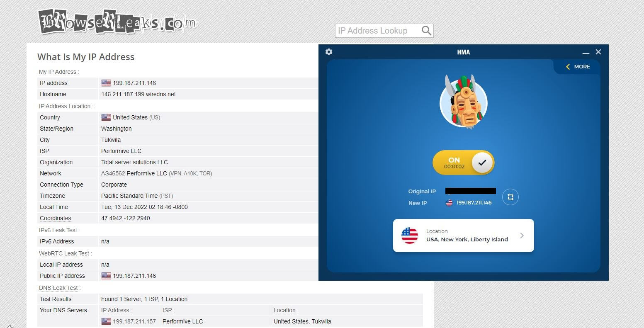Toggle the HMA VPN ON switch

464,163
